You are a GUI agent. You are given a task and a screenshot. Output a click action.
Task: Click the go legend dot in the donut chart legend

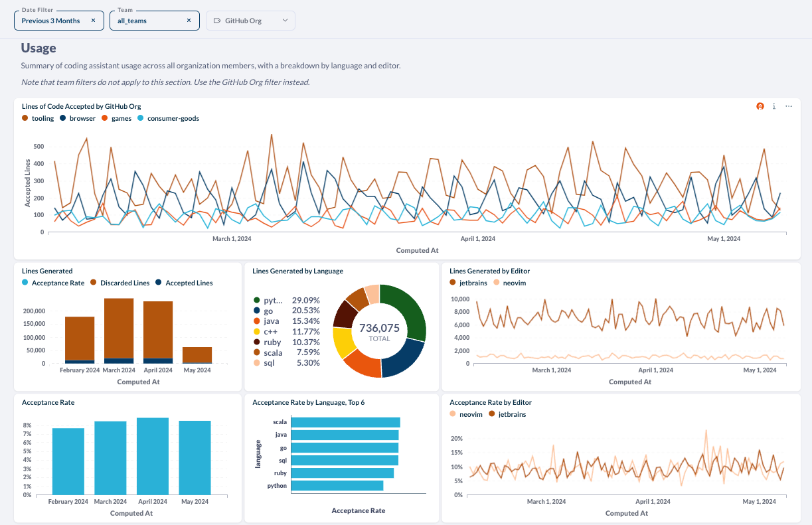(x=256, y=310)
